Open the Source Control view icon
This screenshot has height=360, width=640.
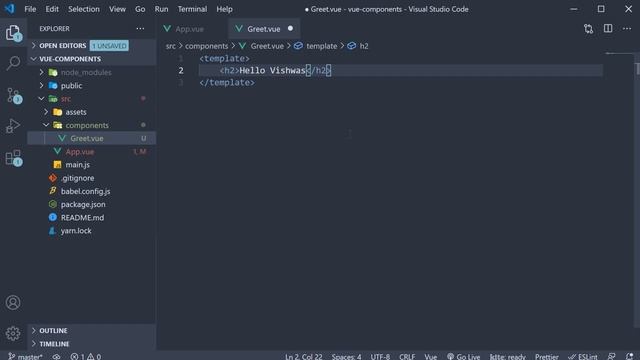tap(13, 95)
